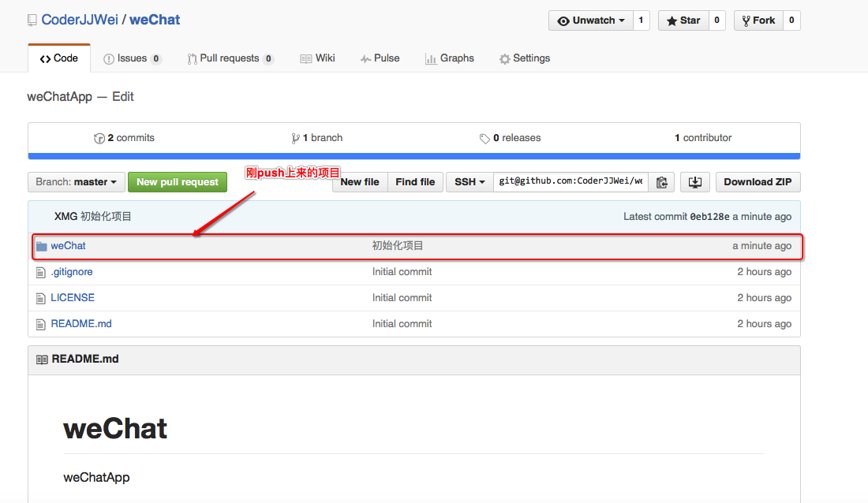View the 1 branch list
The image size is (868, 503).
(x=316, y=138)
